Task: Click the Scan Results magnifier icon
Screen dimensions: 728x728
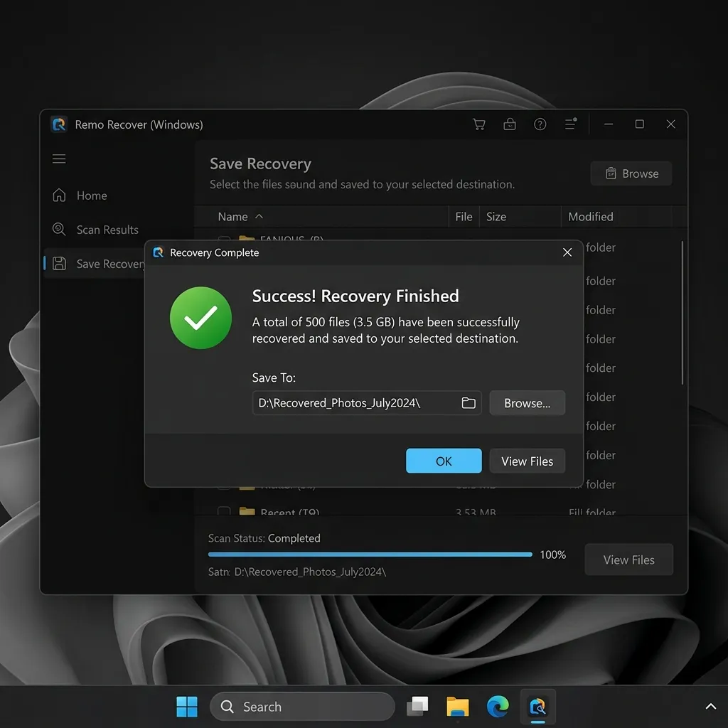Action: [x=59, y=229]
